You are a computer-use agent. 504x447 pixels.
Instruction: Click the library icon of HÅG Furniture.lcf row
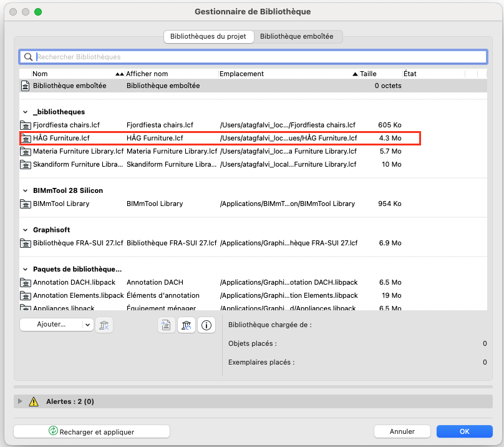26,139
